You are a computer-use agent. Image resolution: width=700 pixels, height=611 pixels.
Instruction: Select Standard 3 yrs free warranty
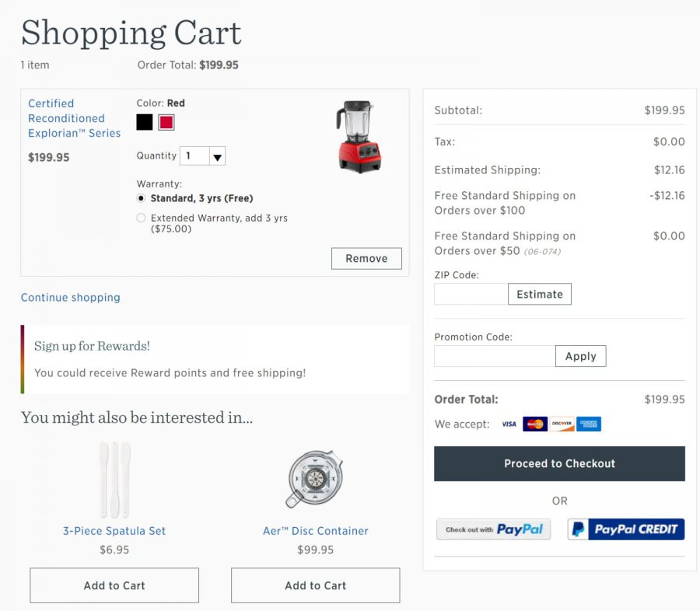tap(141, 198)
